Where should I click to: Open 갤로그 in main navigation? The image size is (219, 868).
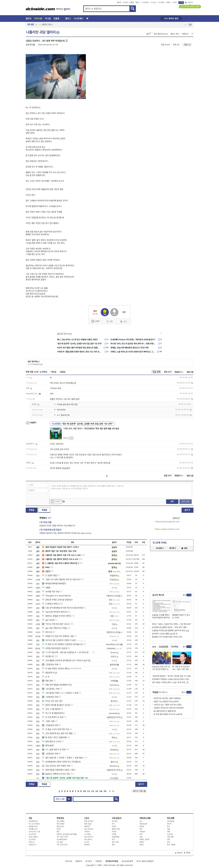pyautogui.click(x=68, y=19)
